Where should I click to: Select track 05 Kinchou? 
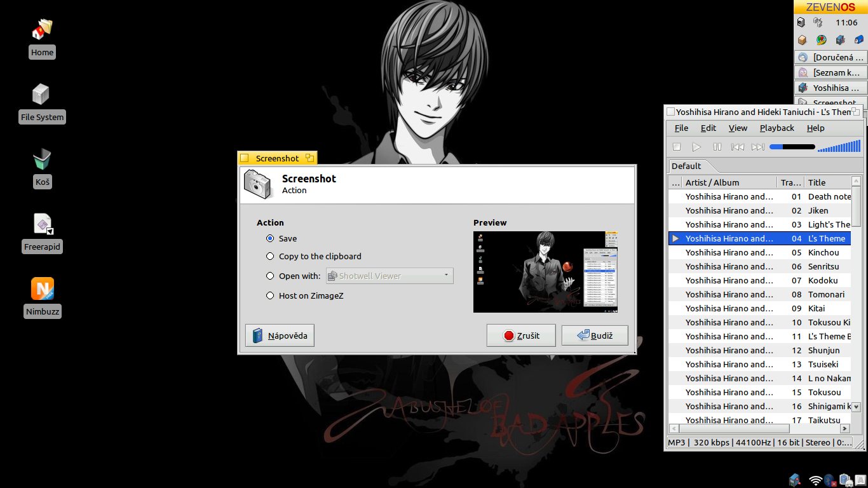(x=759, y=252)
